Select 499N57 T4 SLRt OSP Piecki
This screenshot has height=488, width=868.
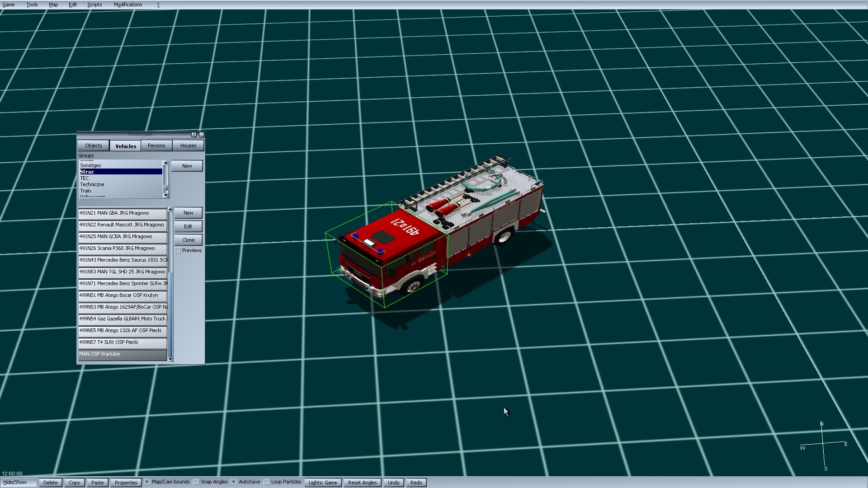click(x=123, y=343)
